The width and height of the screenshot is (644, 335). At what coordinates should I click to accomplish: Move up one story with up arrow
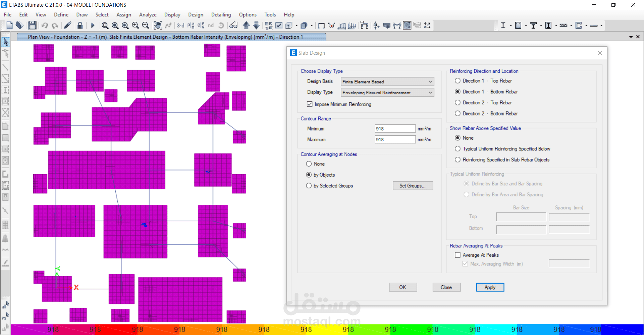click(246, 25)
